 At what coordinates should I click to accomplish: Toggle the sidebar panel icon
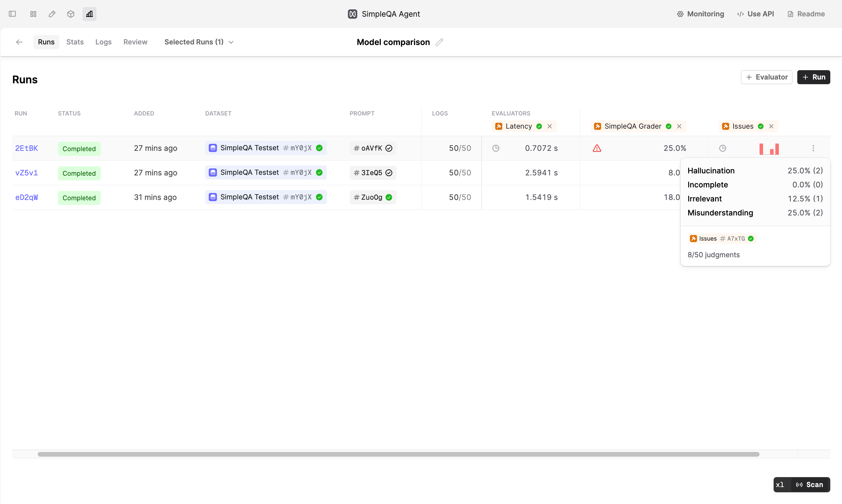pos(12,14)
